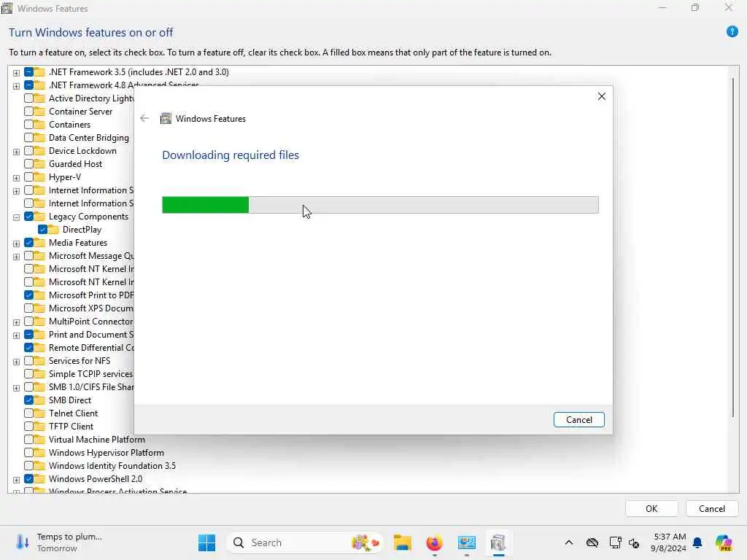Enable the Telnet Client checkbox
The image size is (747, 560).
28,413
